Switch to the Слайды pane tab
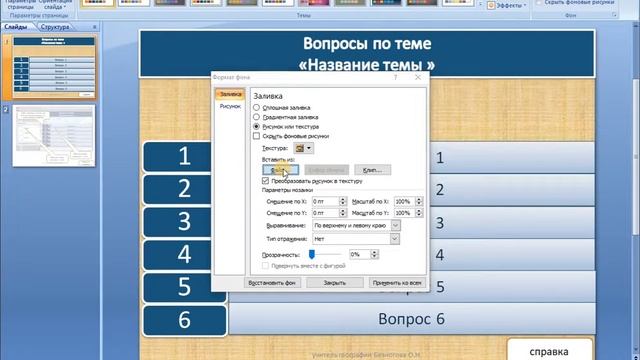Image resolution: width=640 pixels, height=360 pixels. (x=16, y=27)
